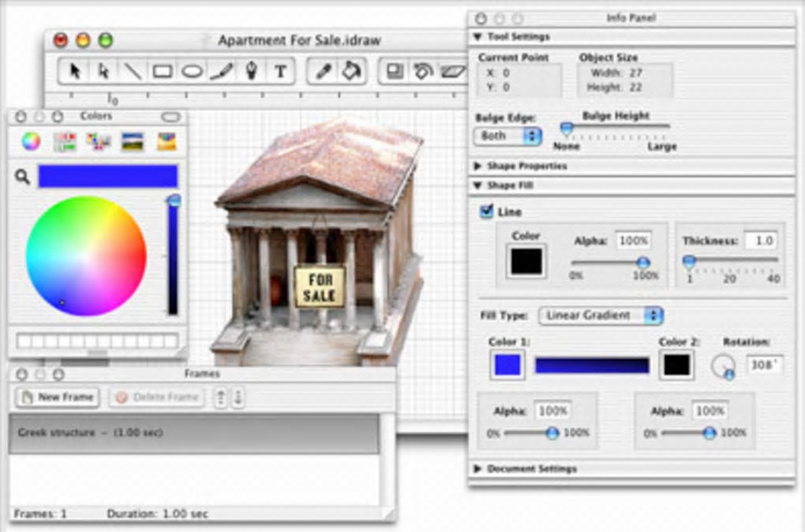This screenshot has height=532, width=805.
Task: Click the Frames: 1 status text
Action: click(x=40, y=514)
